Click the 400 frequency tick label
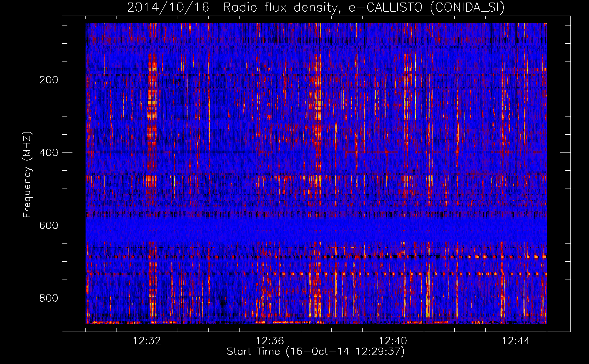 (x=49, y=153)
